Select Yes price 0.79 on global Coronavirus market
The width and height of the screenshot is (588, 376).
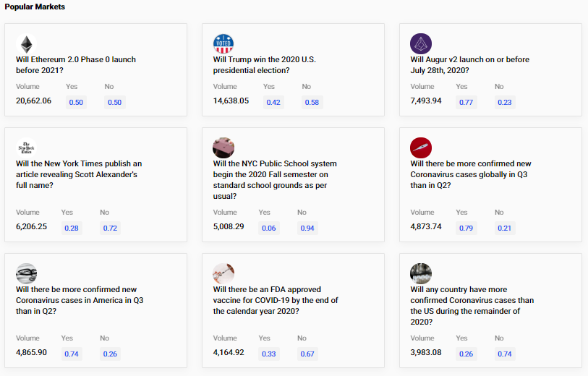coord(466,228)
